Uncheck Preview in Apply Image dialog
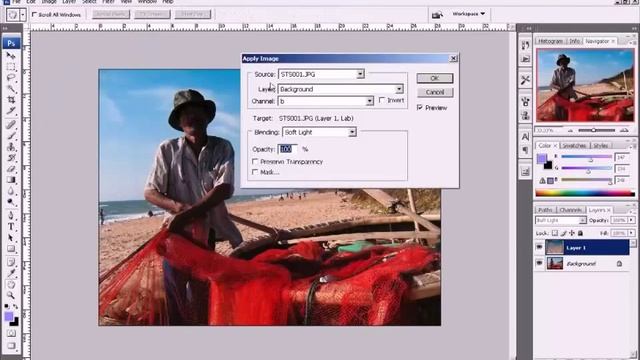Screen dimensions: 640x360 click(420, 107)
